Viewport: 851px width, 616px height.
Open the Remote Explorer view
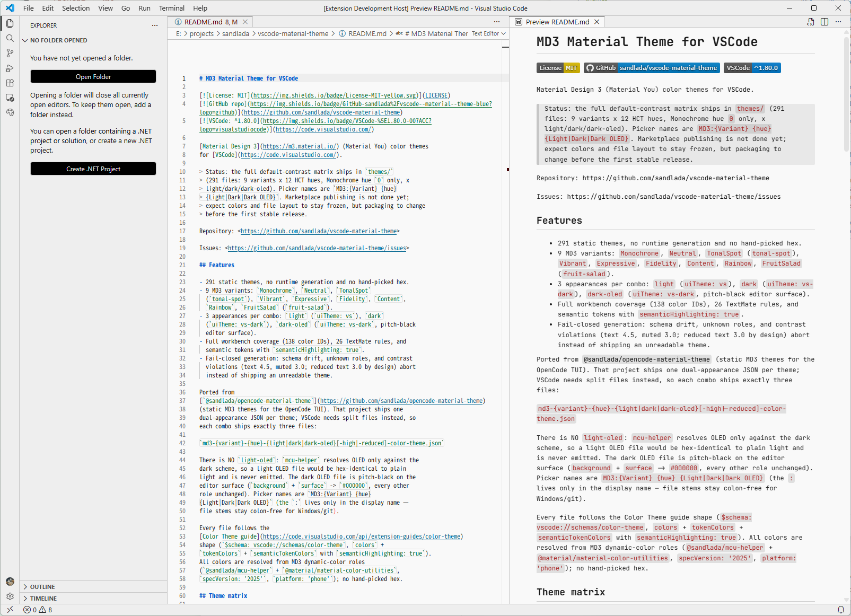pos(10,98)
